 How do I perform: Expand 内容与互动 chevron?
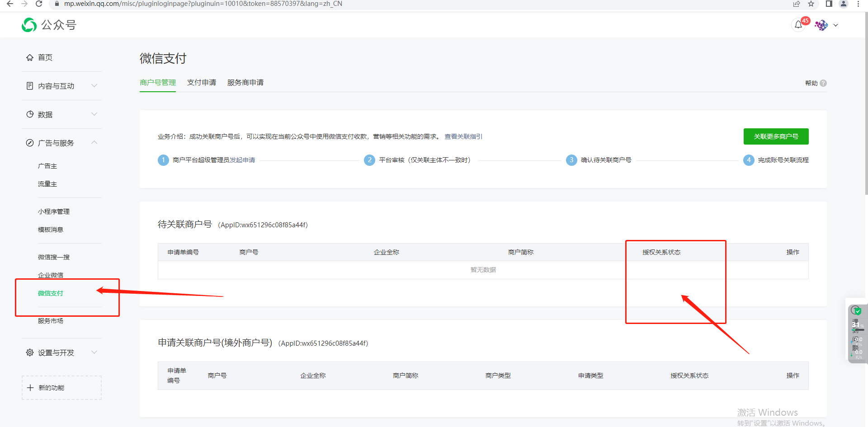pyautogui.click(x=94, y=85)
